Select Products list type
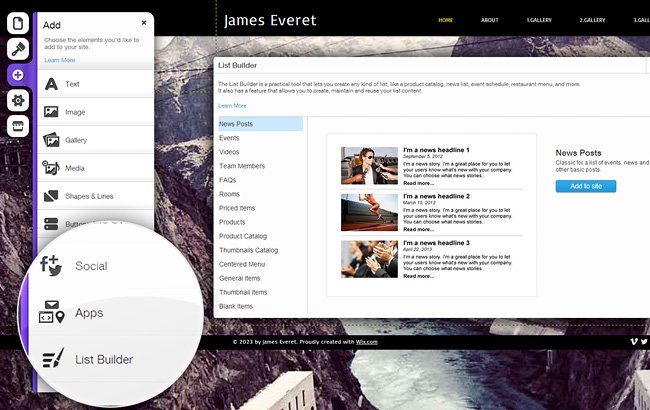This screenshot has width=650, height=410. (232, 222)
